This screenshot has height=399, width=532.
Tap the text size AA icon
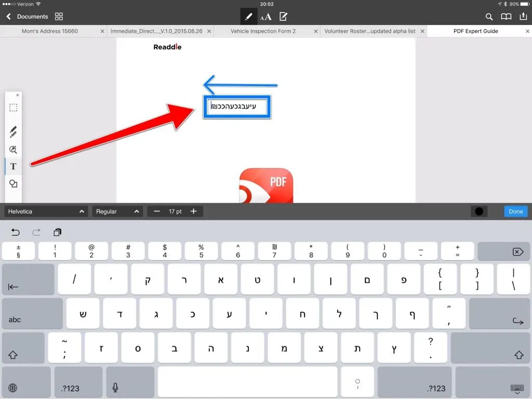pos(265,17)
